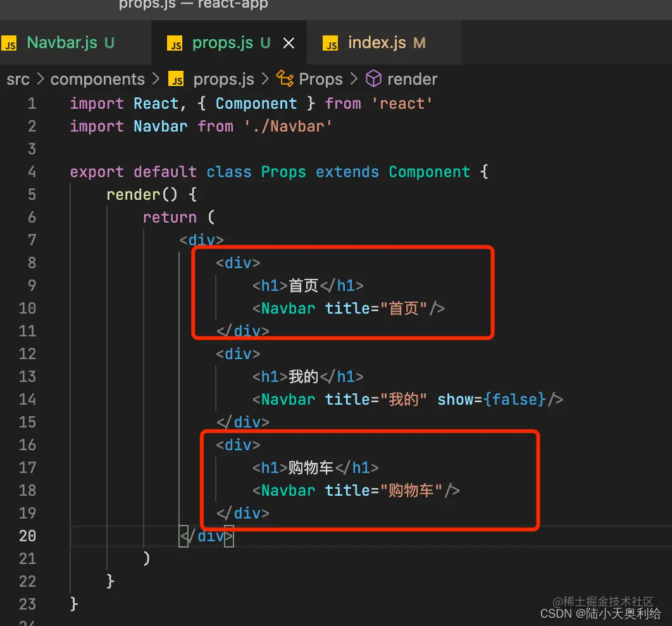The height and width of the screenshot is (626, 672).
Task: Click Navbar title="我的" on line 14
Action: pyautogui.click(x=339, y=400)
